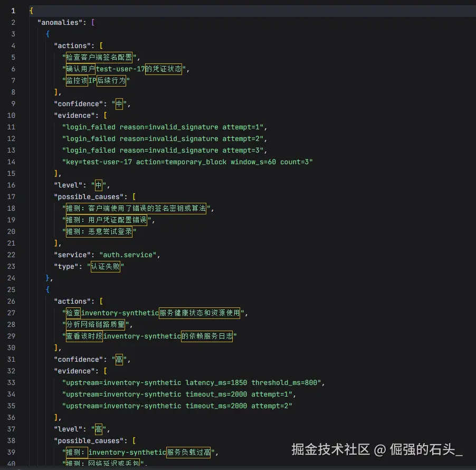The height and width of the screenshot is (470, 476).
Task: Click the type value "认证失败"
Action: 106,267
